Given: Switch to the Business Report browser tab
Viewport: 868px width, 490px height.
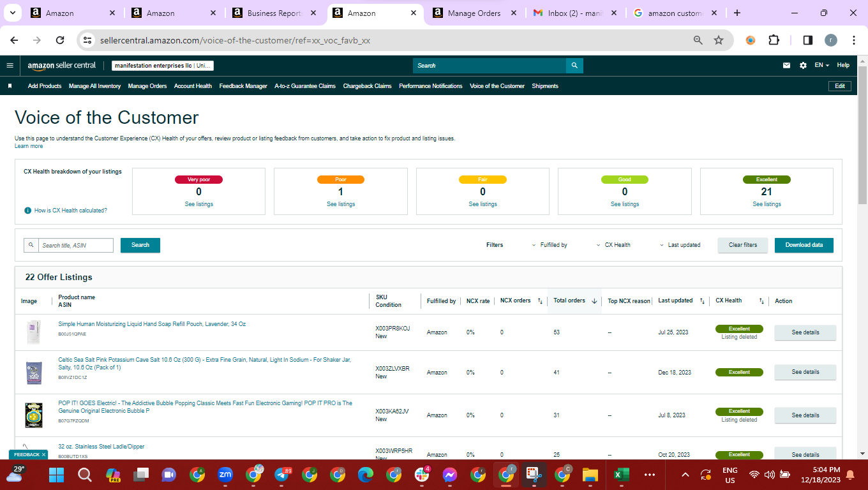Looking at the screenshot, I should [x=274, y=13].
